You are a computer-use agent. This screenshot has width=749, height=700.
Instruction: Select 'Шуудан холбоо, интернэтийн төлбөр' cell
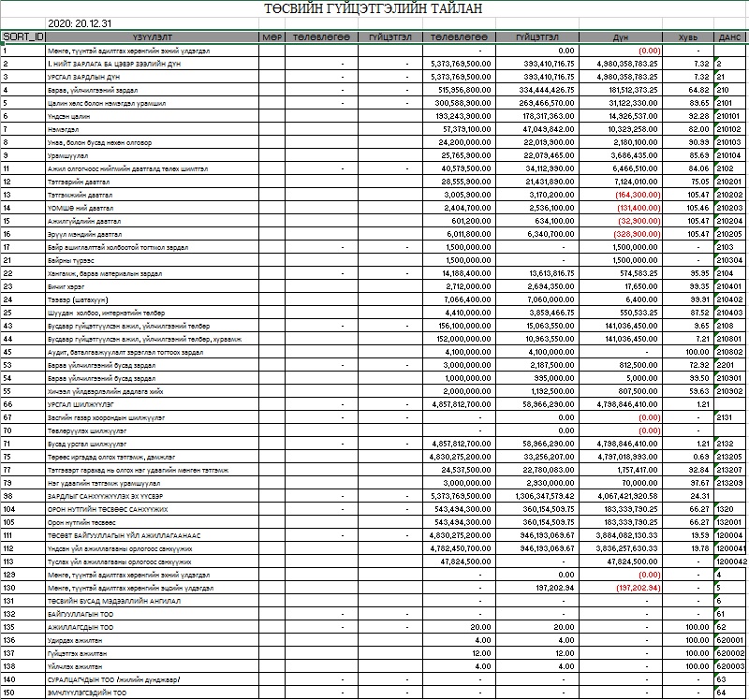(106, 313)
